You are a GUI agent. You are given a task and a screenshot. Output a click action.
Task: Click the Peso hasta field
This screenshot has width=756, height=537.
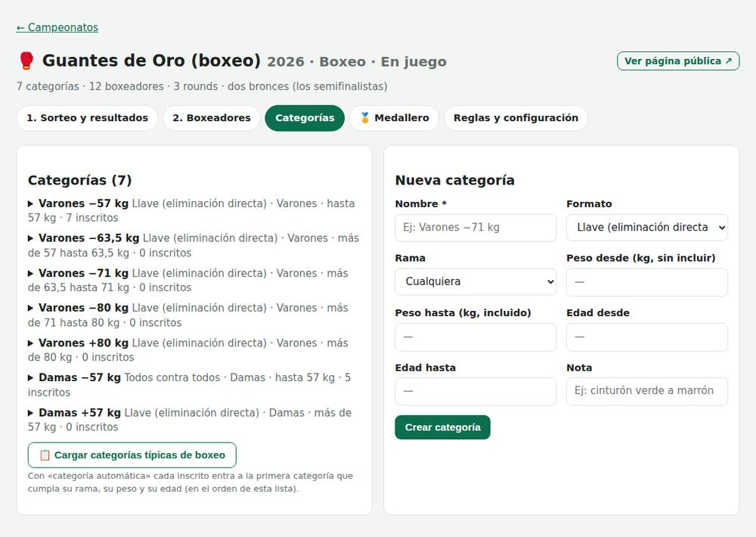(x=476, y=337)
